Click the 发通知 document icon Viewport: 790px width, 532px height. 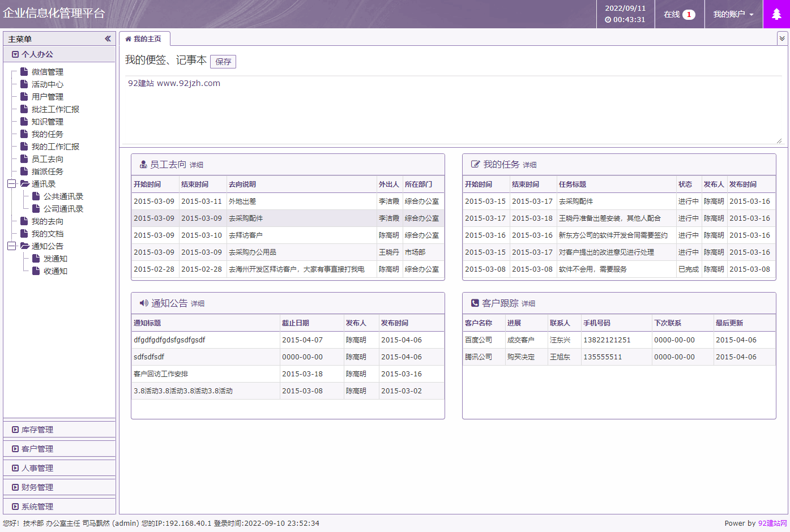[36, 258]
